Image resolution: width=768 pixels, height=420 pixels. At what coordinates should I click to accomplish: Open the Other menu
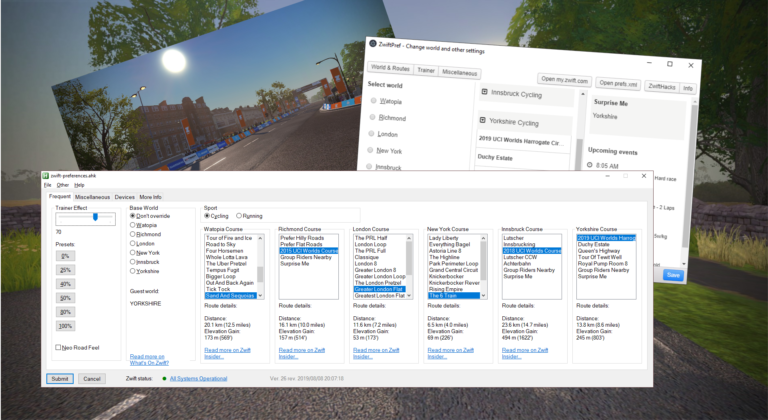tap(63, 185)
